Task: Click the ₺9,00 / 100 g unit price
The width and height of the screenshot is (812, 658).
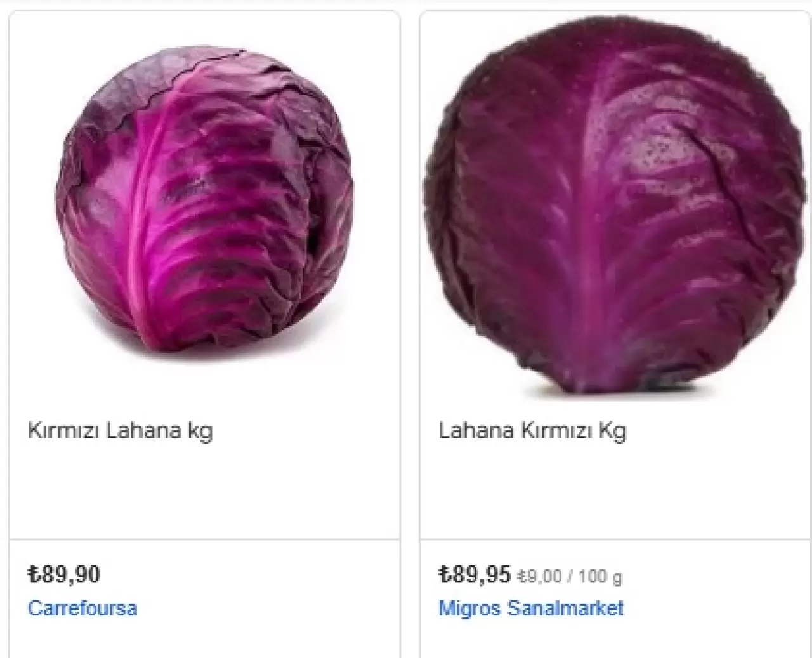Action: [570, 577]
